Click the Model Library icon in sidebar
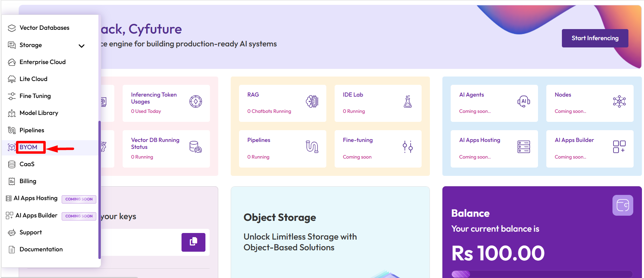 pos(12,113)
